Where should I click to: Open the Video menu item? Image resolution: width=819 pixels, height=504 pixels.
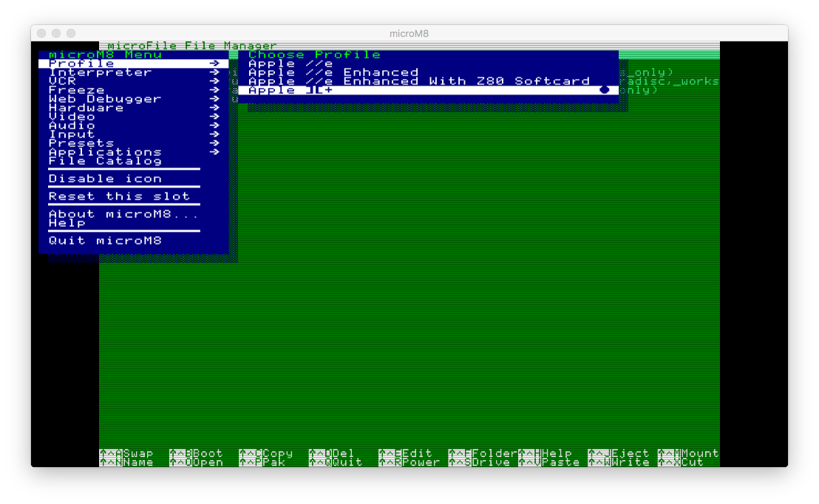pos(72,117)
